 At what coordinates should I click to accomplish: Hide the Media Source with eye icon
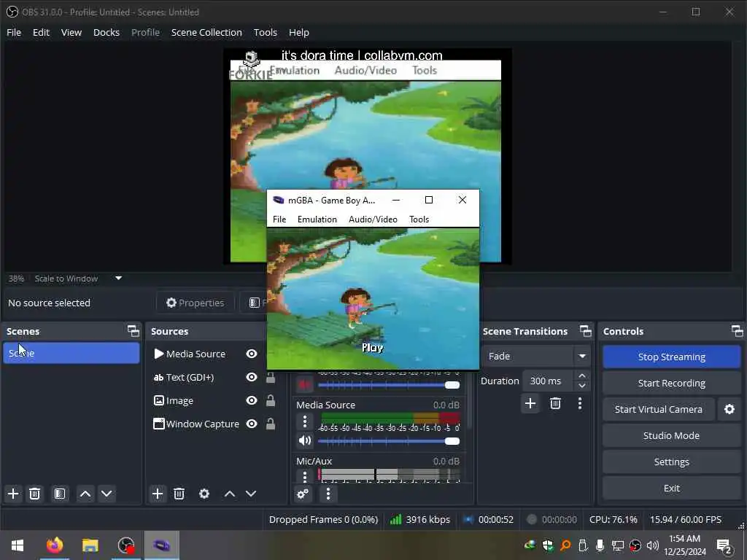click(x=252, y=354)
